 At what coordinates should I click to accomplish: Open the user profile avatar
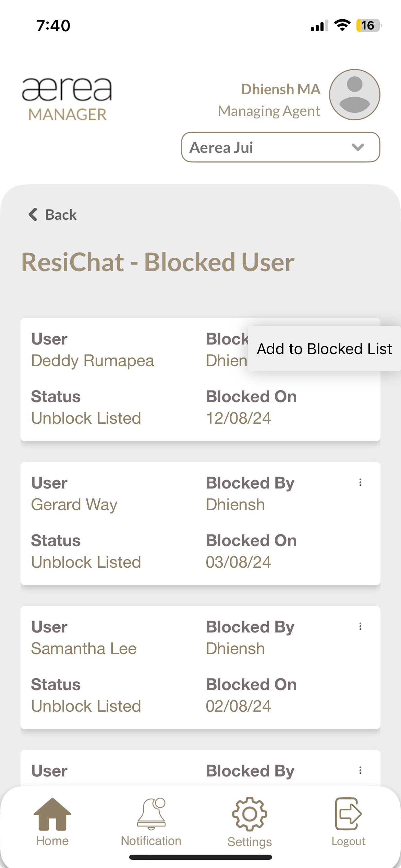coord(354,95)
